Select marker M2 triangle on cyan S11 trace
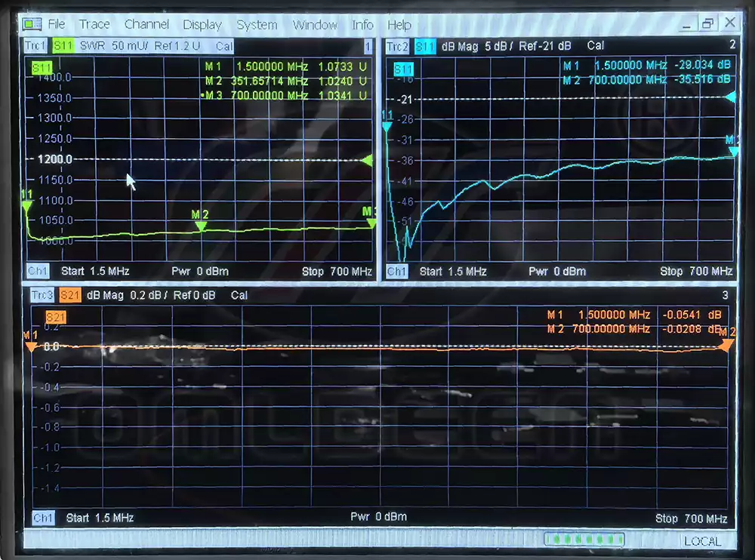Viewport: 755px width, 560px height. [x=733, y=152]
